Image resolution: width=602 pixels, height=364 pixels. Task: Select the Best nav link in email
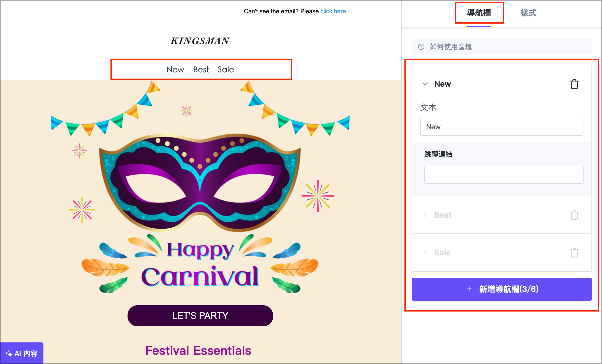pos(201,70)
